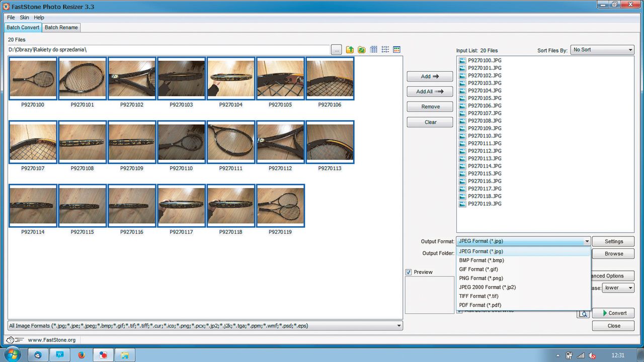The image size is (644, 362).
Task: Choose PNG Format (*.png) from list
Action: click(x=523, y=278)
